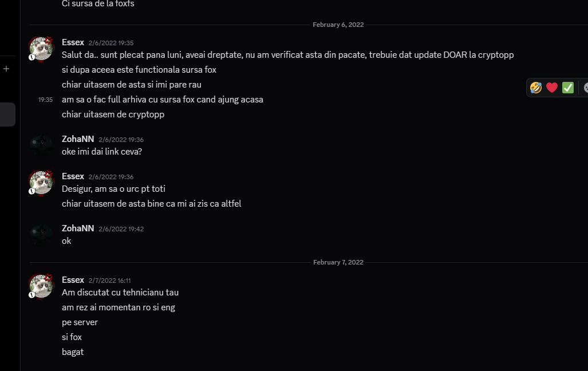Click the laughing emoji quick reaction

coord(535,88)
